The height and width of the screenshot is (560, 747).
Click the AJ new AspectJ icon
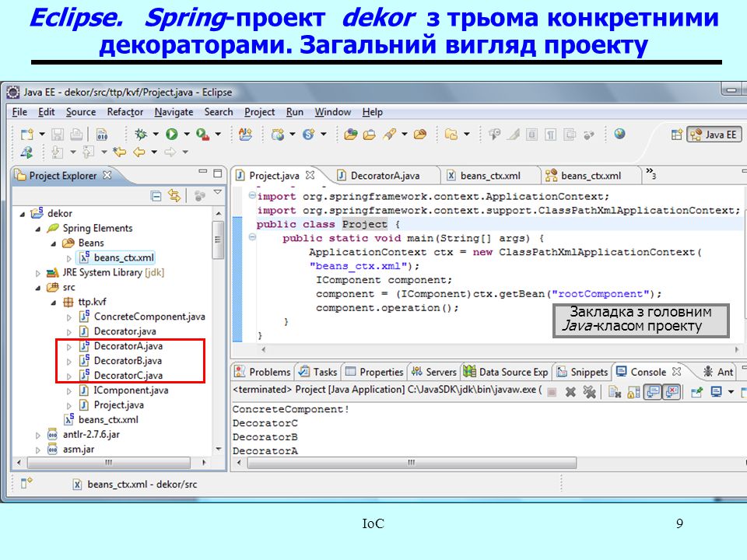[245, 135]
